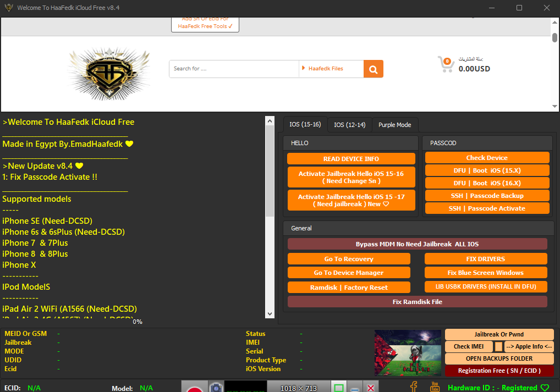Click the orange search magnifier button
This screenshot has height=392, width=560.
point(373,69)
